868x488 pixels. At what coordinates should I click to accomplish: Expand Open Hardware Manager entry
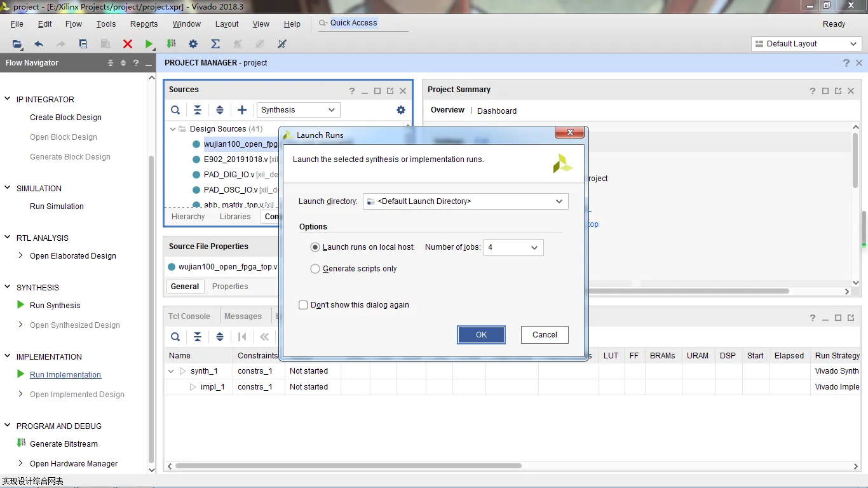21,464
